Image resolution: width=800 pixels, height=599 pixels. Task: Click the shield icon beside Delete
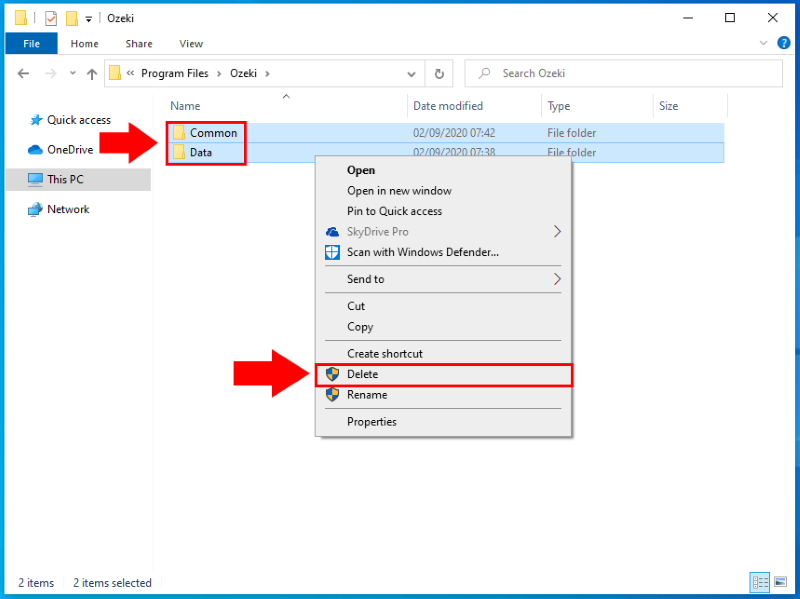tap(332, 375)
